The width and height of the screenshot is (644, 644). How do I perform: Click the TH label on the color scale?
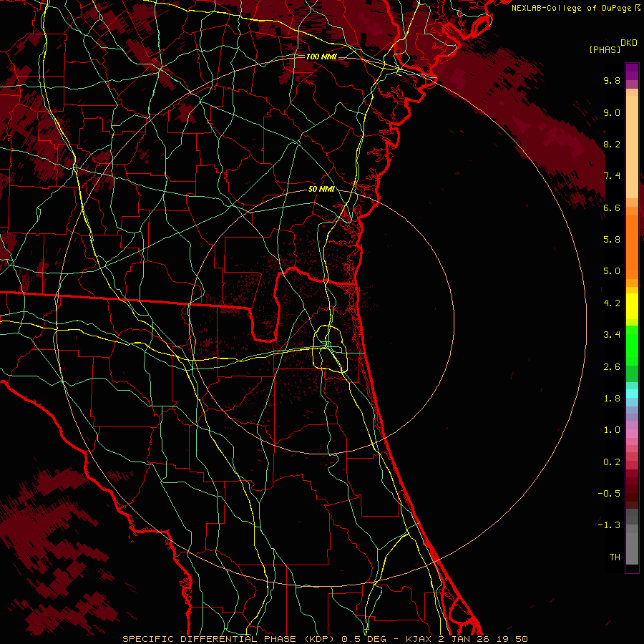[x=615, y=557]
